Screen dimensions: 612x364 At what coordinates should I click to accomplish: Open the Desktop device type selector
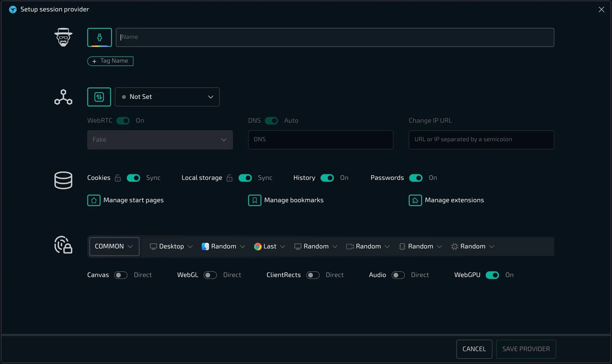pyautogui.click(x=171, y=246)
